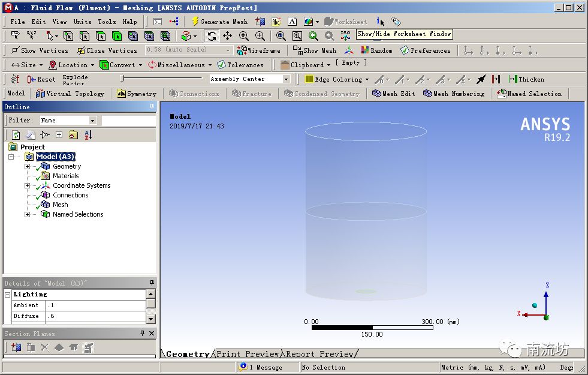
Task: Select the Edge selection filter icon
Action: tap(85, 36)
